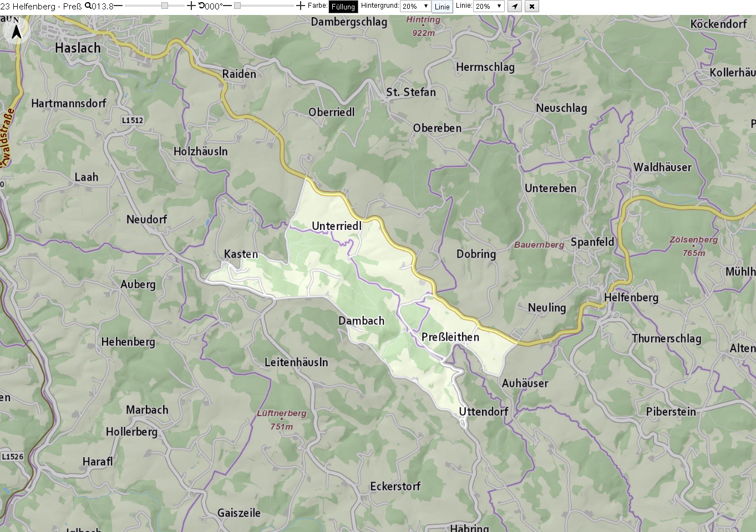Click the zoom slider handle
Screen dimensions: 756x532
click(x=165, y=6)
